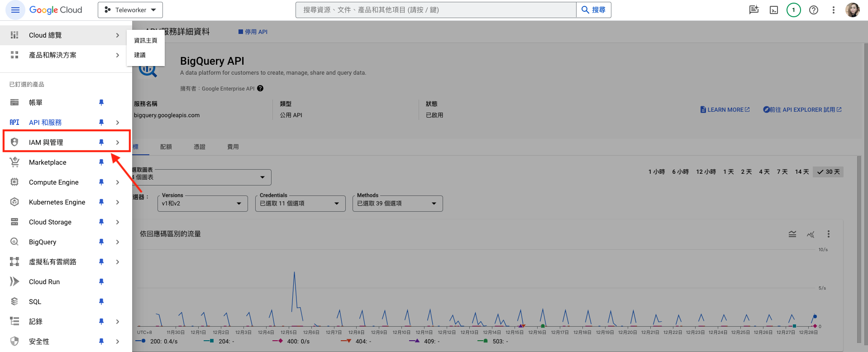Select the 30 天 time range

pyautogui.click(x=829, y=172)
